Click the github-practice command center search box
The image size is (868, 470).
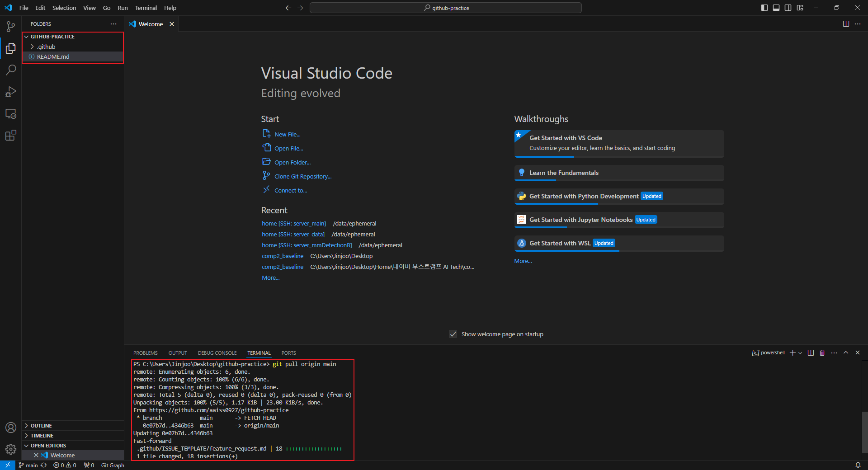[446, 8]
